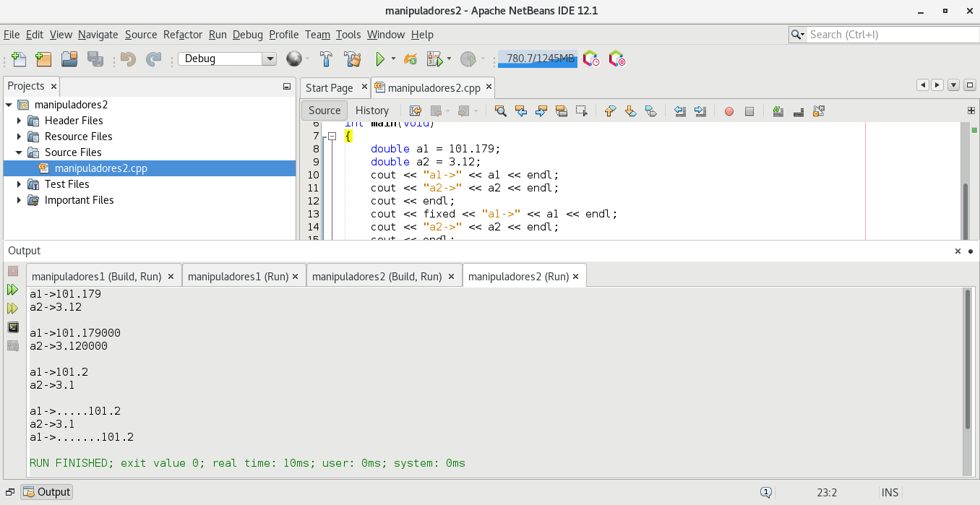Toggle rectangular selection in editor toolbar
Screen dimensions: 980x505
(582, 111)
